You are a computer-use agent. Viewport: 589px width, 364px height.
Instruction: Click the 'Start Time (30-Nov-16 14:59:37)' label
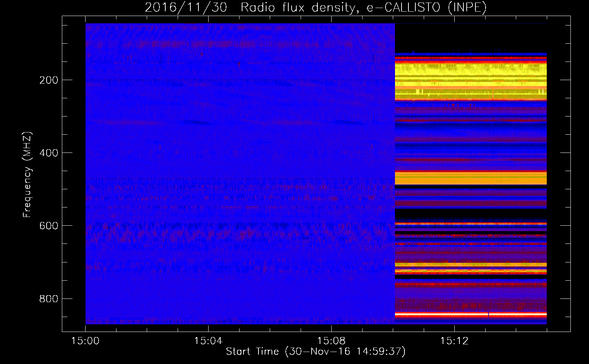click(x=316, y=352)
